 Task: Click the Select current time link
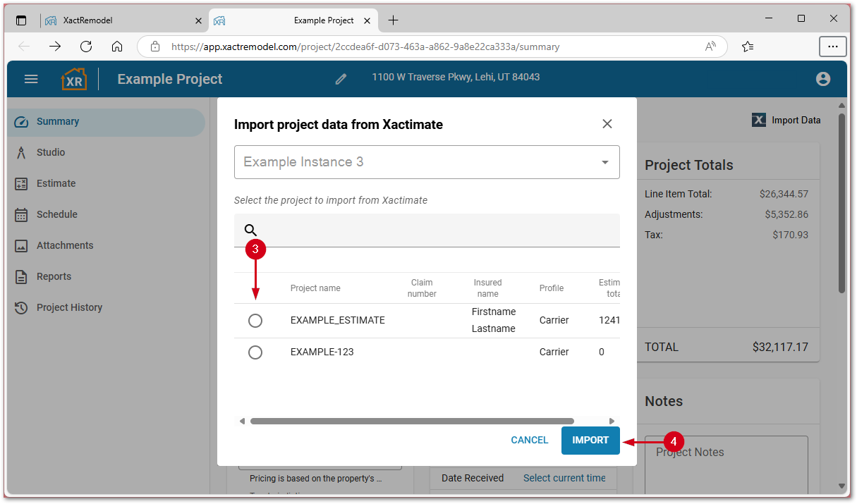coord(564,478)
